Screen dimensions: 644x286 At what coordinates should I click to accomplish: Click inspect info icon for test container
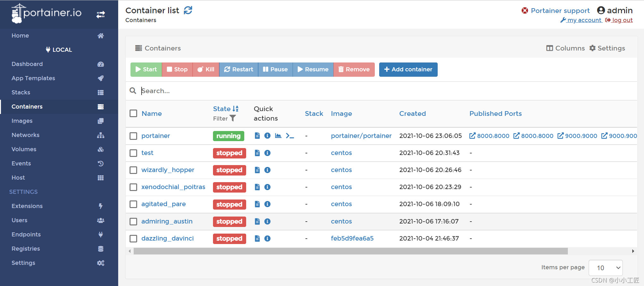[x=267, y=153]
